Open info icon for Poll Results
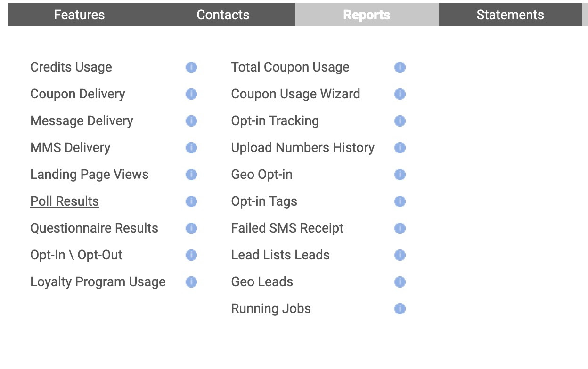 (x=191, y=201)
